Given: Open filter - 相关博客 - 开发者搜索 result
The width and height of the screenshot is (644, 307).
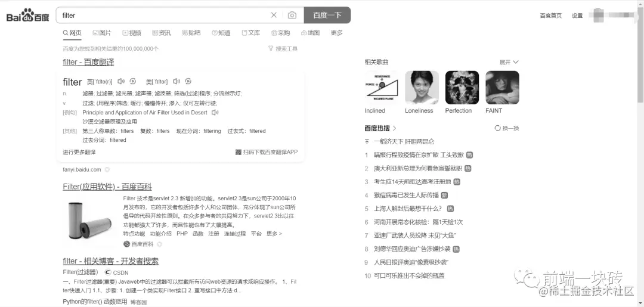Looking at the screenshot, I should [x=110, y=262].
